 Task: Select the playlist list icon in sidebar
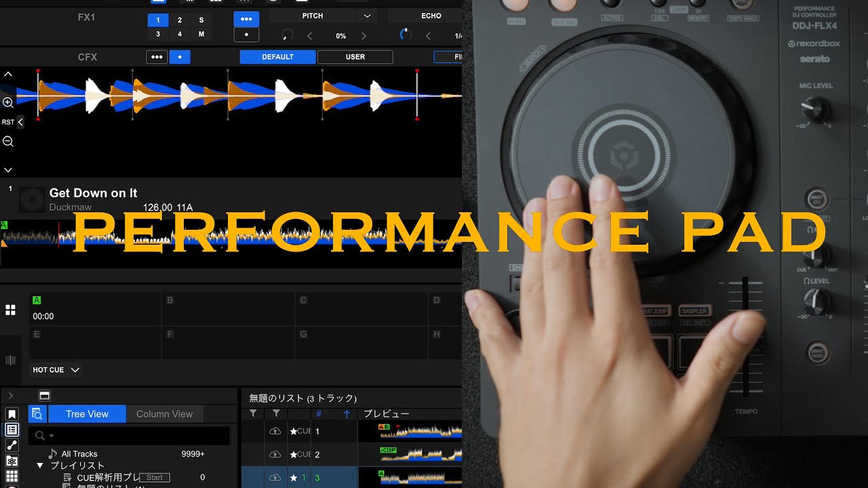click(12, 430)
